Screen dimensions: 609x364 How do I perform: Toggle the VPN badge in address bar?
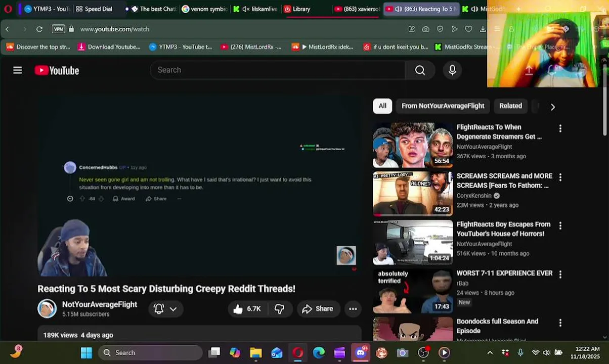click(59, 29)
